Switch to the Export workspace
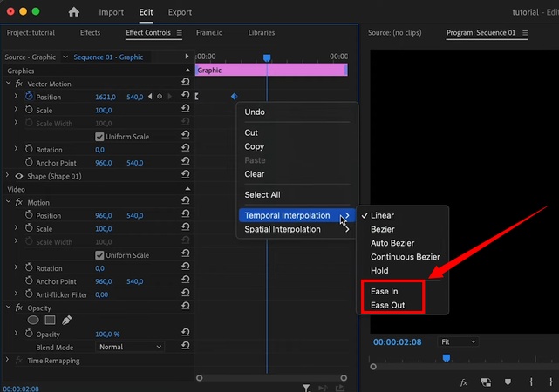The width and height of the screenshot is (559, 392). 180,12
